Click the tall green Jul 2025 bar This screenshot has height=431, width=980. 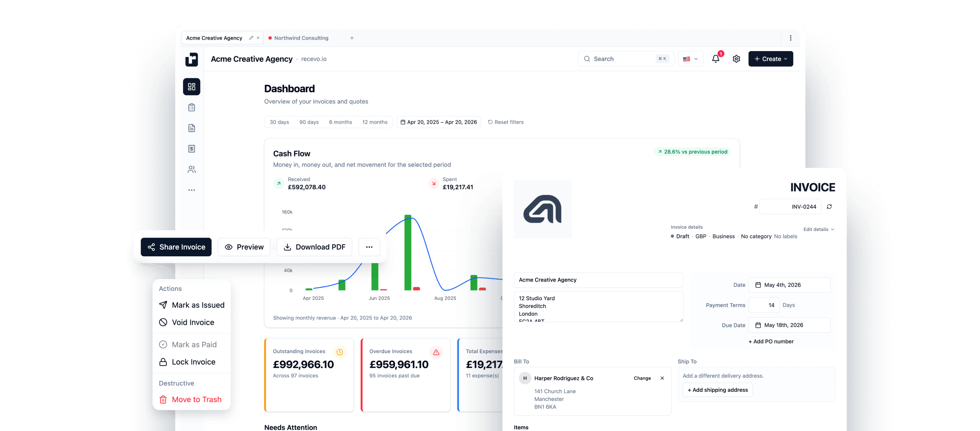pos(408,253)
